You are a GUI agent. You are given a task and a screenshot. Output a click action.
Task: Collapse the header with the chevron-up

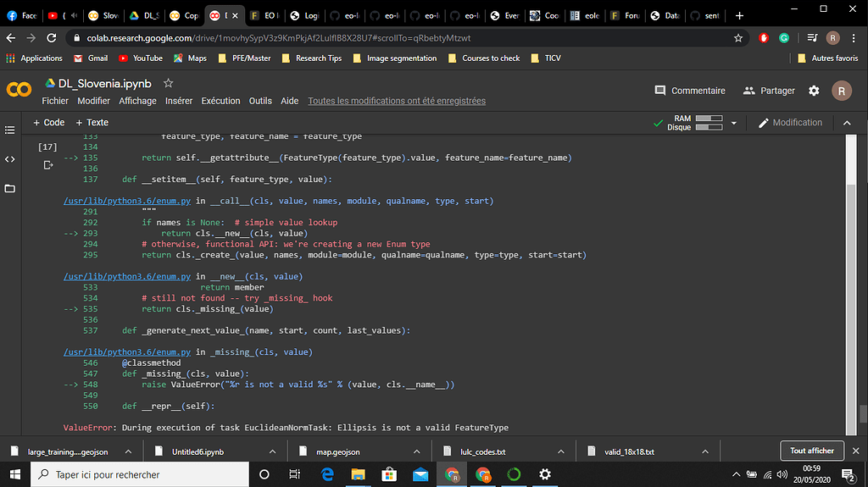(847, 123)
